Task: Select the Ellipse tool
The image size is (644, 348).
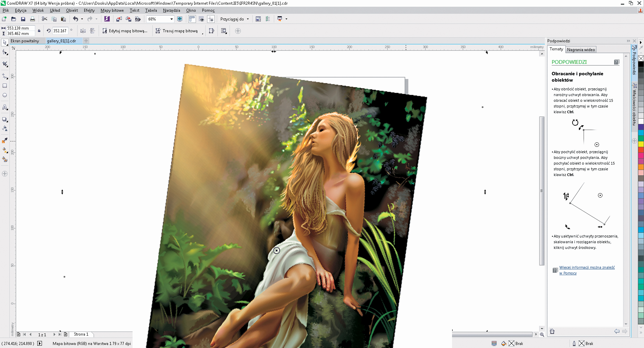Action: click(x=5, y=95)
